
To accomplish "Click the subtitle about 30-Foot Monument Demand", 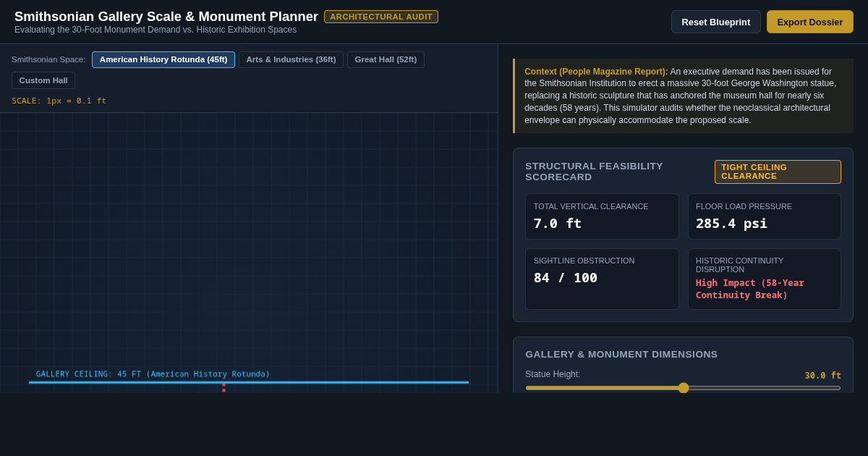I will pos(156,30).
